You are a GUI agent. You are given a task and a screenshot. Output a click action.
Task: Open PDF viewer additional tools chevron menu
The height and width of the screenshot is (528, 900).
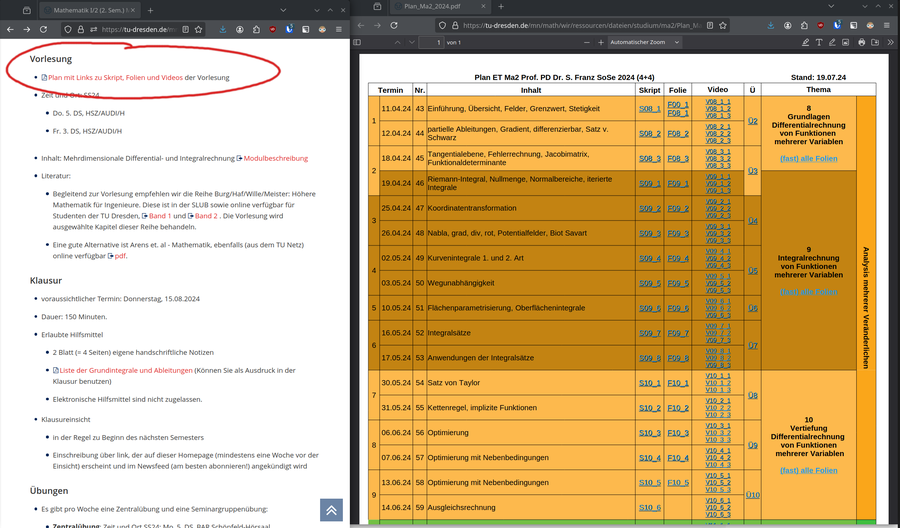891,42
